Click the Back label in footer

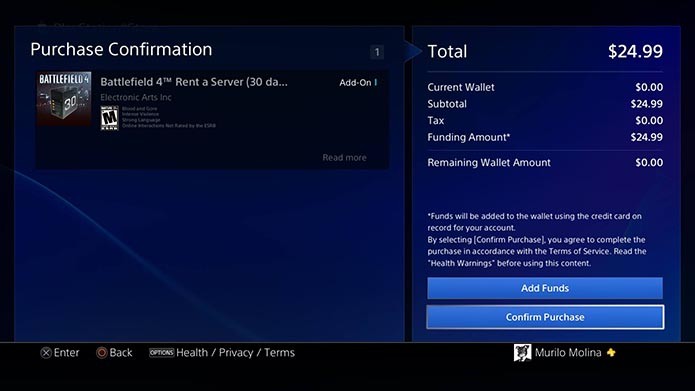(x=121, y=352)
